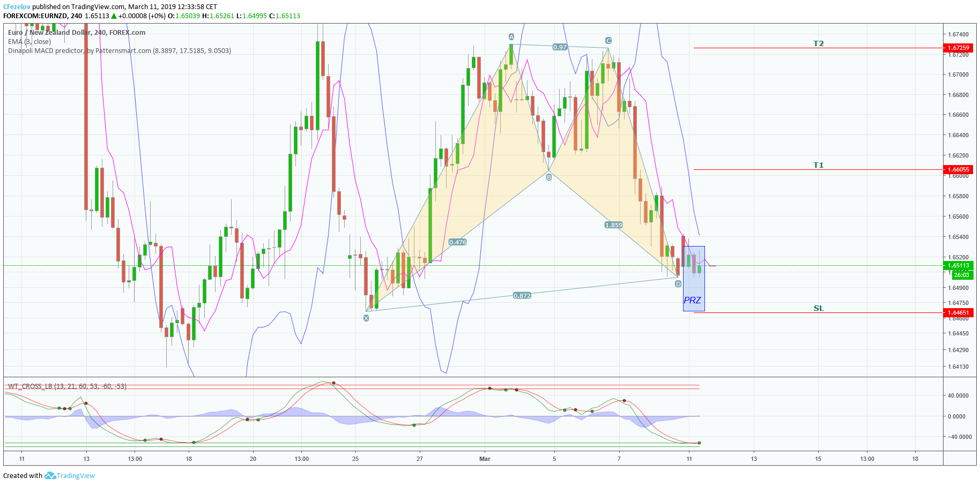Screen dimensions: 980x485
Task: Click the 1.64130 price axis label
Action: tap(959, 367)
